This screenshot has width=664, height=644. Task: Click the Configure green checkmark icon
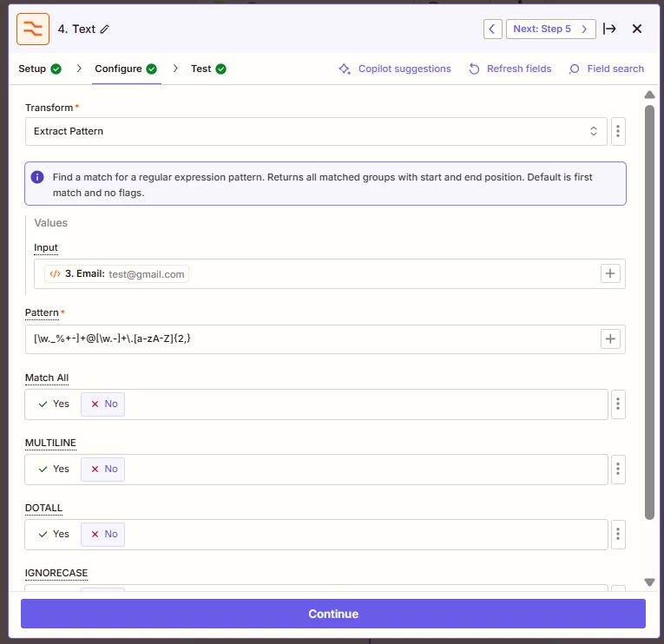(152, 69)
